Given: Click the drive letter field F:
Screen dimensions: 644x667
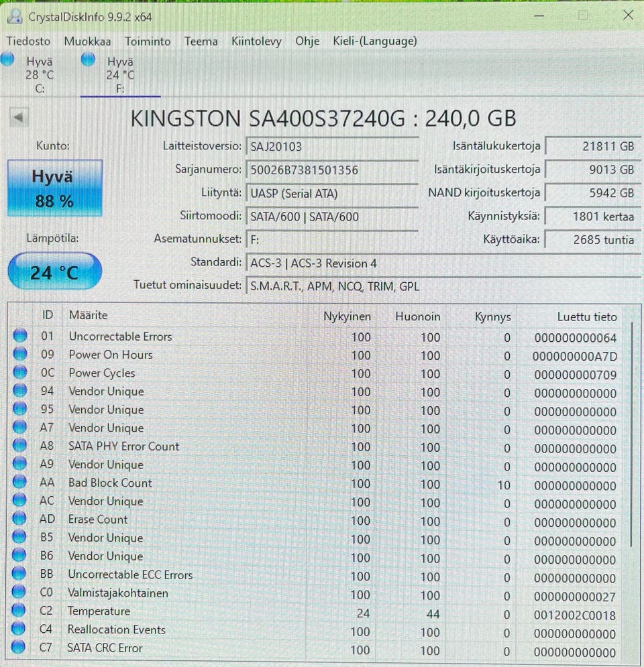Looking at the screenshot, I should (x=332, y=239).
